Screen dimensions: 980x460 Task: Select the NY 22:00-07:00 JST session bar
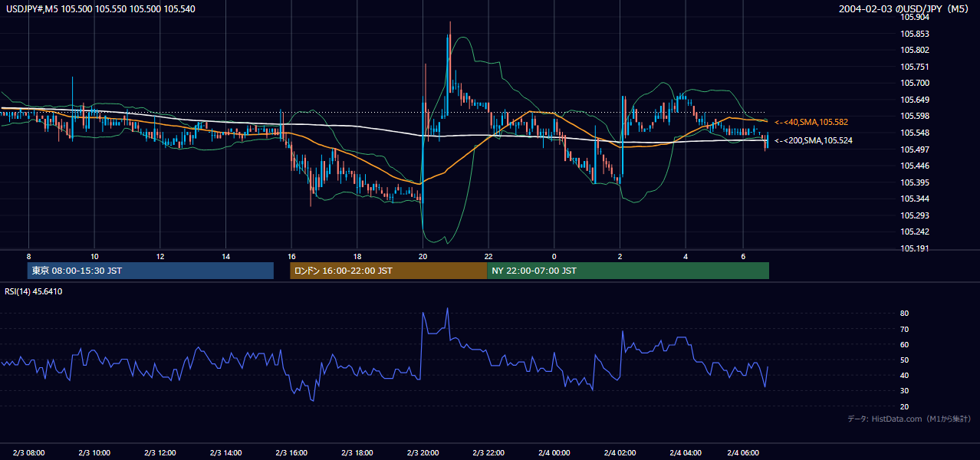628,271
